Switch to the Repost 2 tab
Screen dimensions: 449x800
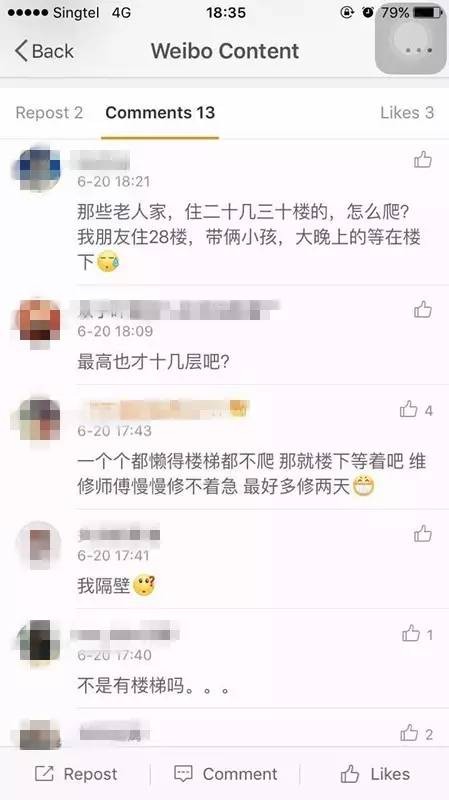click(49, 113)
